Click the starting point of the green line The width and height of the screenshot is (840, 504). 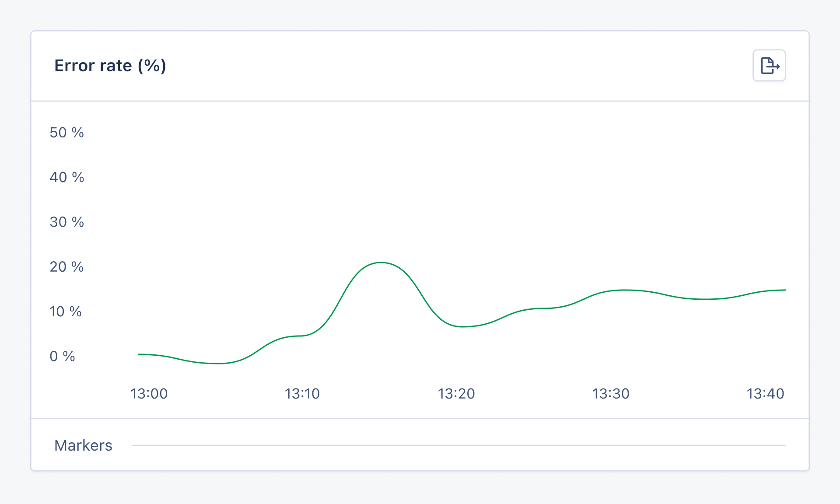(x=139, y=354)
